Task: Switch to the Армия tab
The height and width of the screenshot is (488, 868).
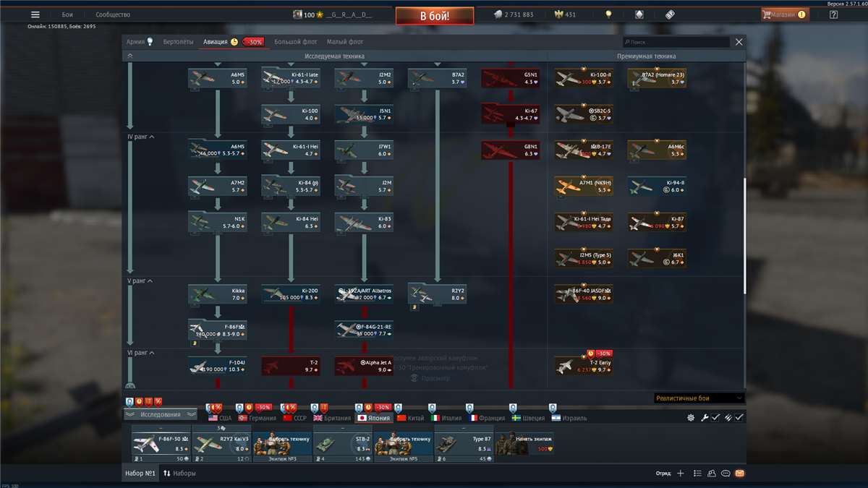Action: (140, 42)
